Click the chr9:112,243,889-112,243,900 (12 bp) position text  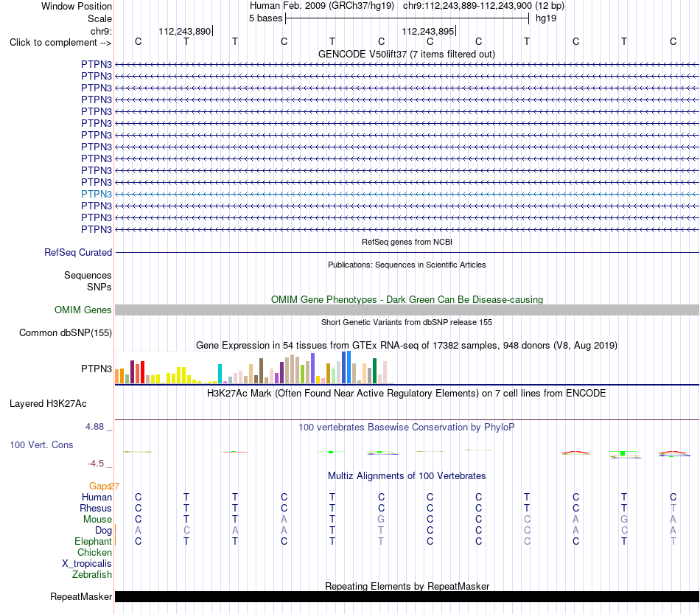click(x=483, y=6)
